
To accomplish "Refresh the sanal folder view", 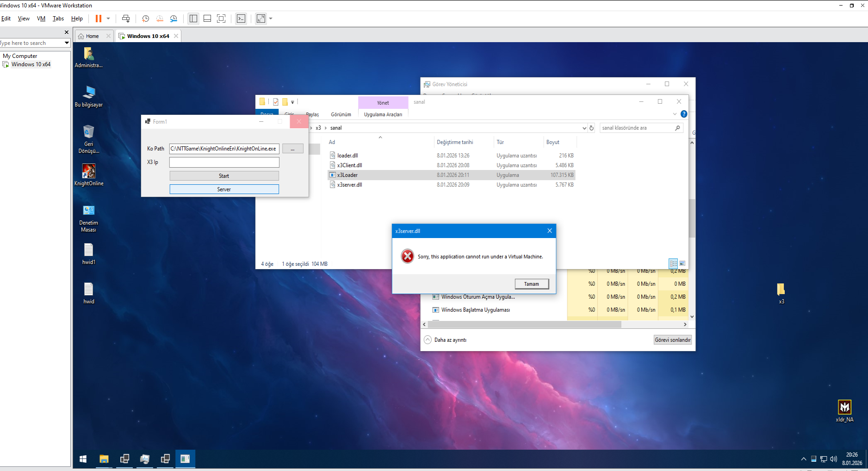I will point(591,128).
